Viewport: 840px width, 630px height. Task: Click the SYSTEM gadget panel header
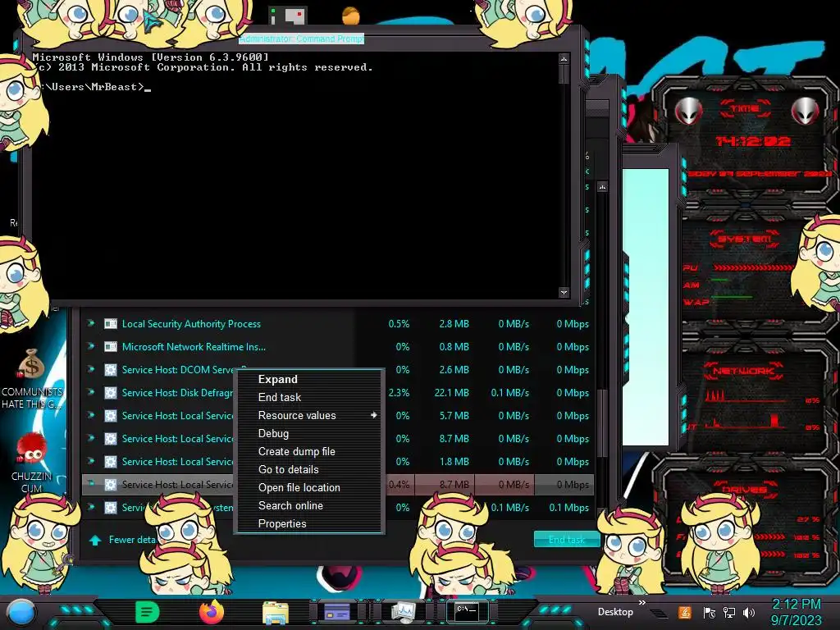point(745,239)
